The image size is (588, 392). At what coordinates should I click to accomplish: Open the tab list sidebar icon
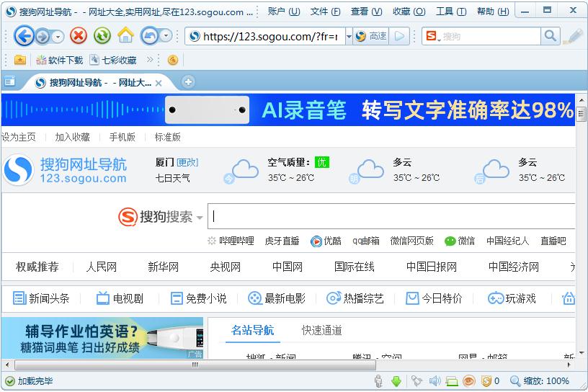(x=10, y=81)
